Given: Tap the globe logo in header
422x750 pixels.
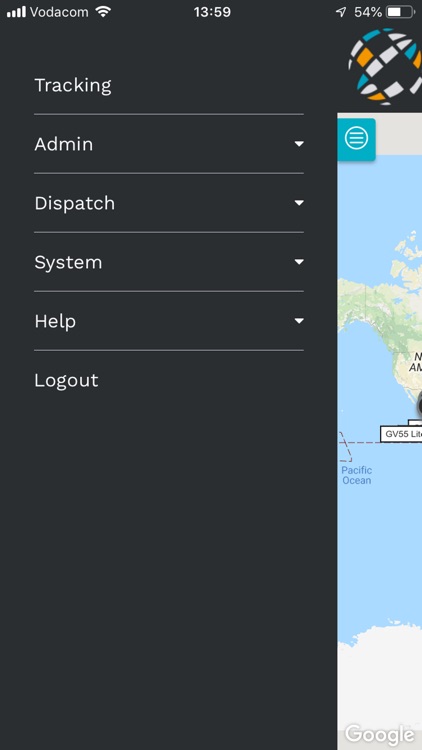Looking at the screenshot, I should click(385, 66).
